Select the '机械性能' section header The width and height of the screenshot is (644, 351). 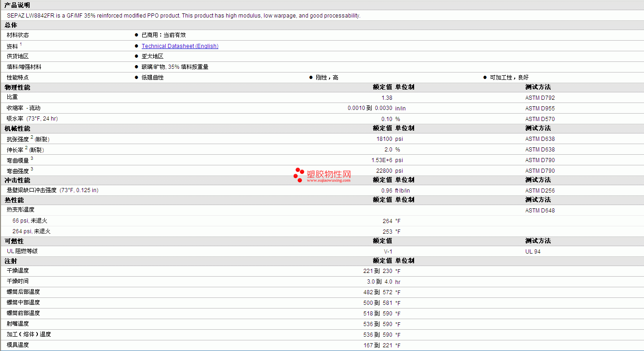(x=17, y=128)
